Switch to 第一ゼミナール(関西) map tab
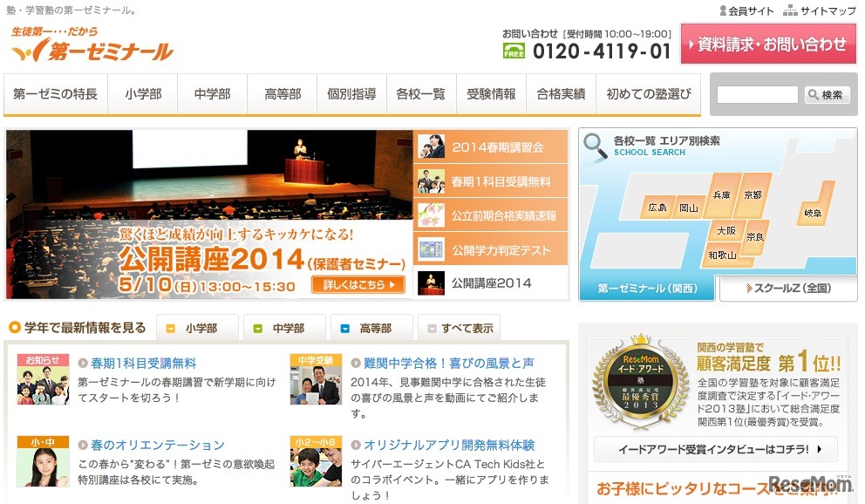The width and height of the screenshot is (865, 504). [x=647, y=289]
